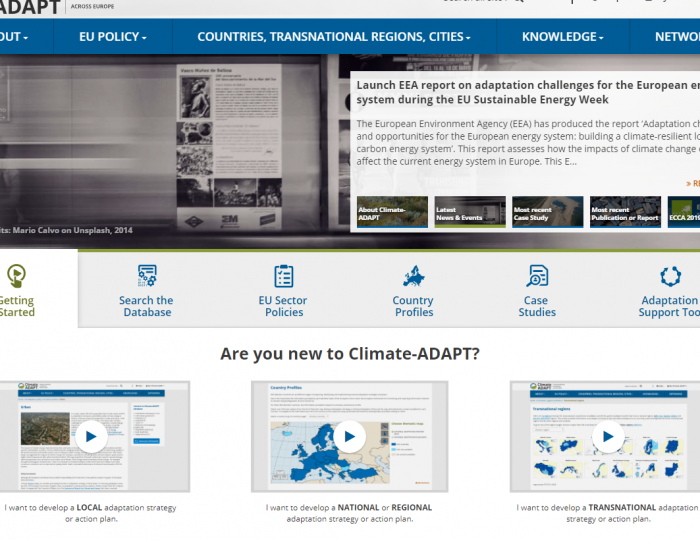The image size is (700, 540).
Task: Click the NATIONAL or REGIONAL strategy caption
Action: (x=349, y=513)
